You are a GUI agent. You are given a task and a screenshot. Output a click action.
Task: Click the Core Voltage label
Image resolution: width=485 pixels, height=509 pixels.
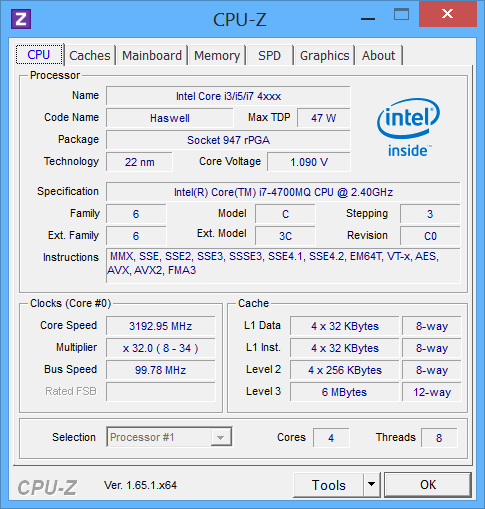pyautogui.click(x=230, y=161)
